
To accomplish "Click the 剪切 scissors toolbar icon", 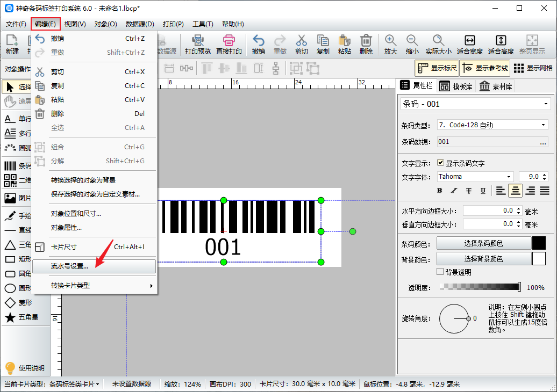I will tap(301, 45).
